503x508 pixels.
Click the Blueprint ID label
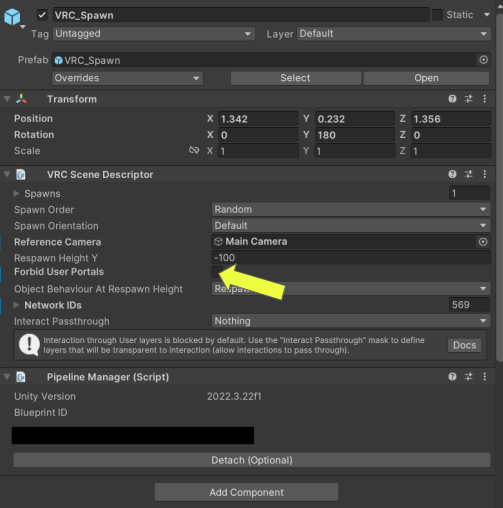point(41,413)
